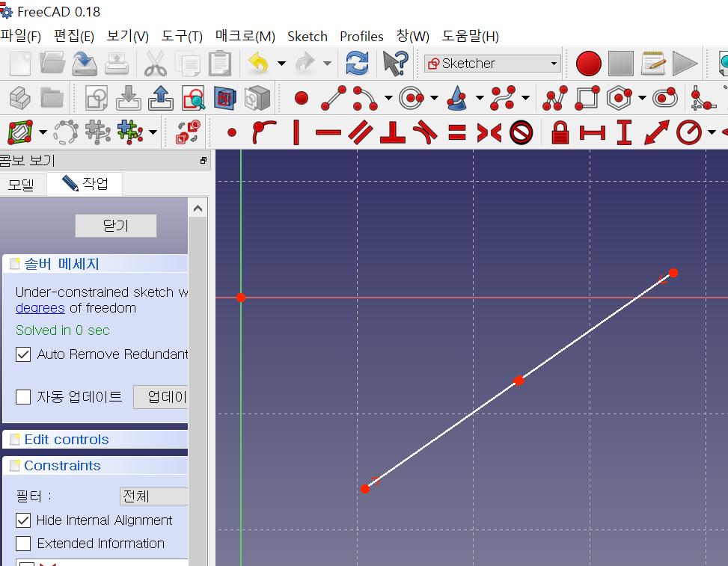Open the Sketcher workbench dropdown
Viewport: 728px width, 566px height.
click(492, 63)
